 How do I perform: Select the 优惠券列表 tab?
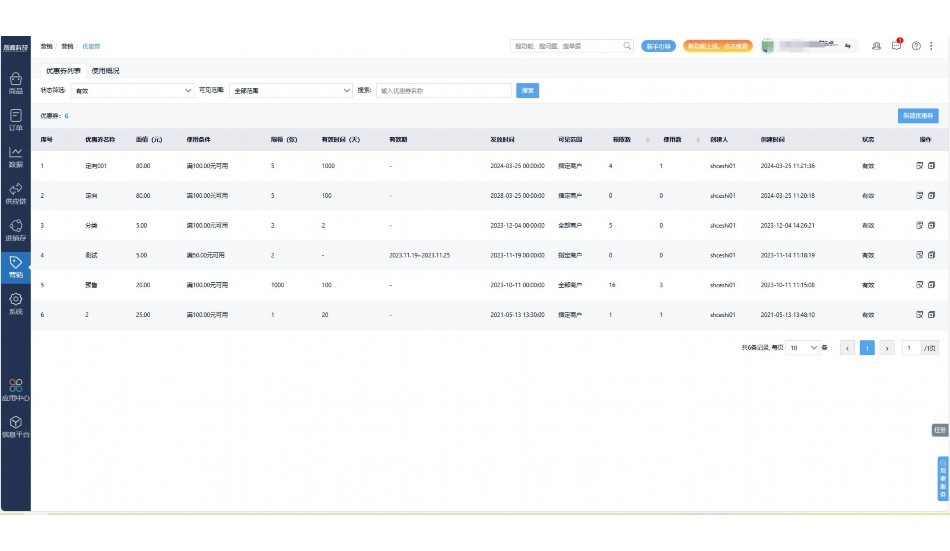coord(64,71)
